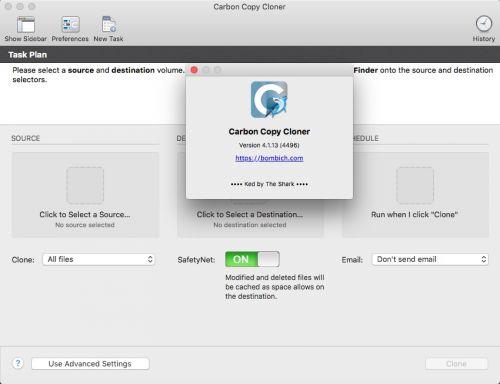
Task: Open the bombich.com link
Action: pyautogui.click(x=269, y=158)
